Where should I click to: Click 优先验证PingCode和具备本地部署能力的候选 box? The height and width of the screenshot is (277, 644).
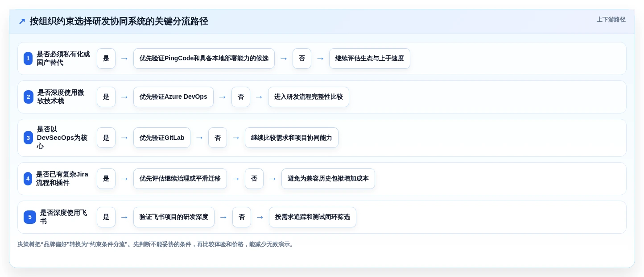click(204, 59)
